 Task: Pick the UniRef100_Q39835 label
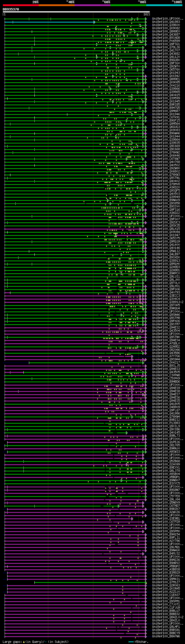tap(166, 143)
